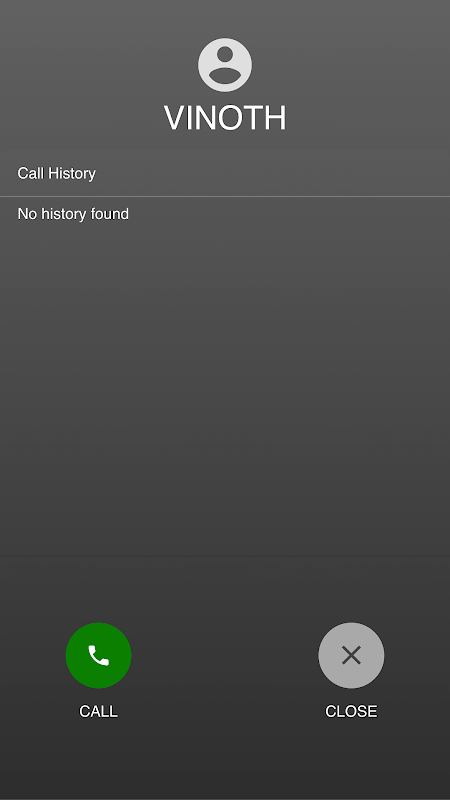The width and height of the screenshot is (450, 800).
Task: Open the profile picture placeholder above VINOTH
Action: click(224, 65)
